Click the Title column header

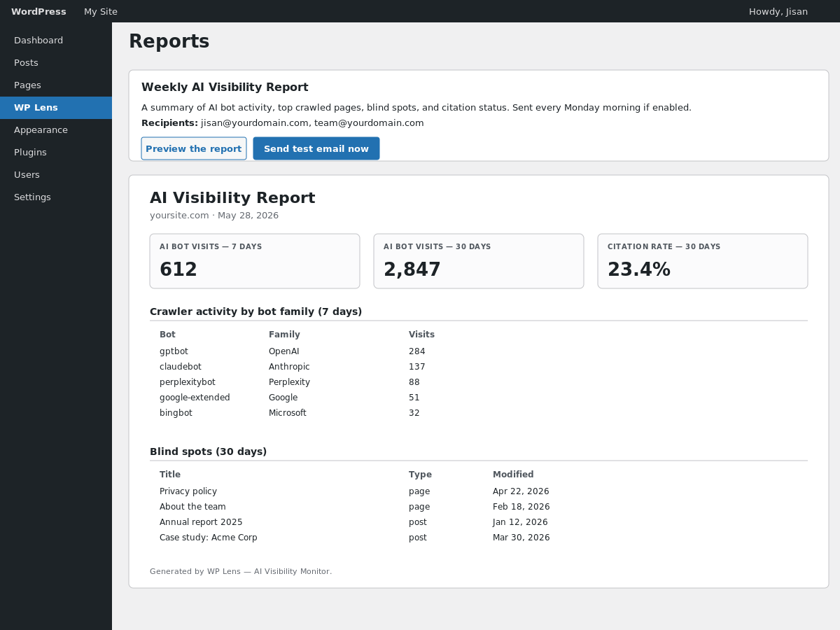[x=170, y=475]
